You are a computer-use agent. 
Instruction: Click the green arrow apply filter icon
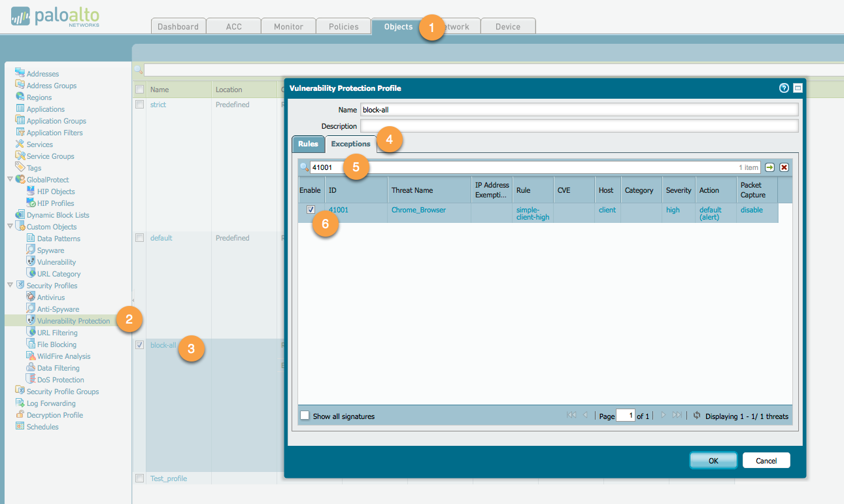[770, 167]
